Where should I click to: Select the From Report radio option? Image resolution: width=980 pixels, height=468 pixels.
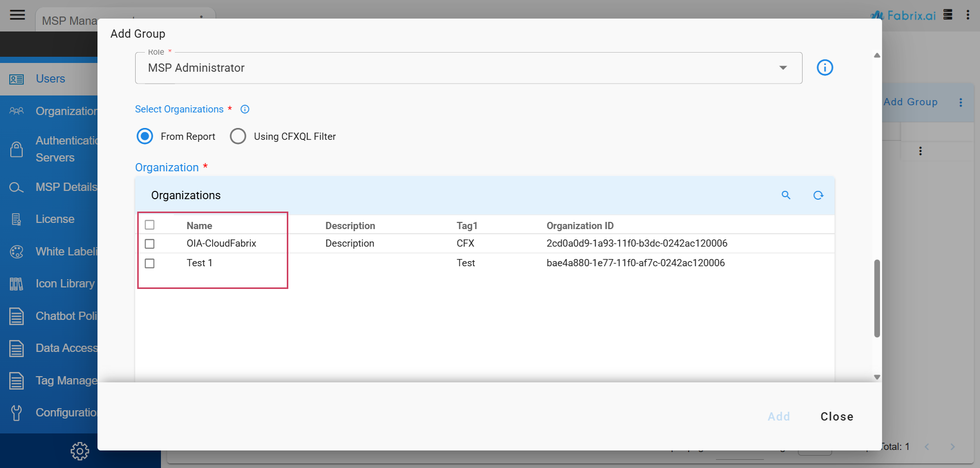coord(145,136)
